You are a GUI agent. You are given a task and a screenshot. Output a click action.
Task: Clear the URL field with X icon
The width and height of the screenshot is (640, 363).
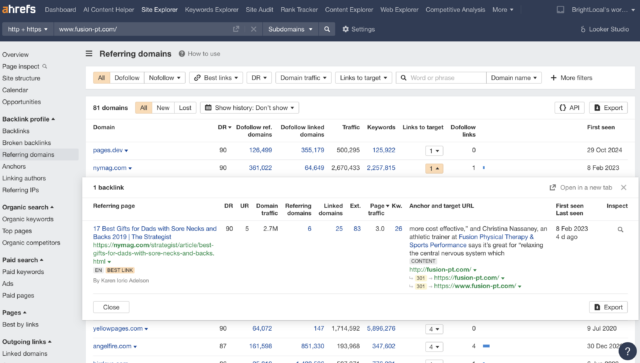pyautogui.click(x=253, y=29)
